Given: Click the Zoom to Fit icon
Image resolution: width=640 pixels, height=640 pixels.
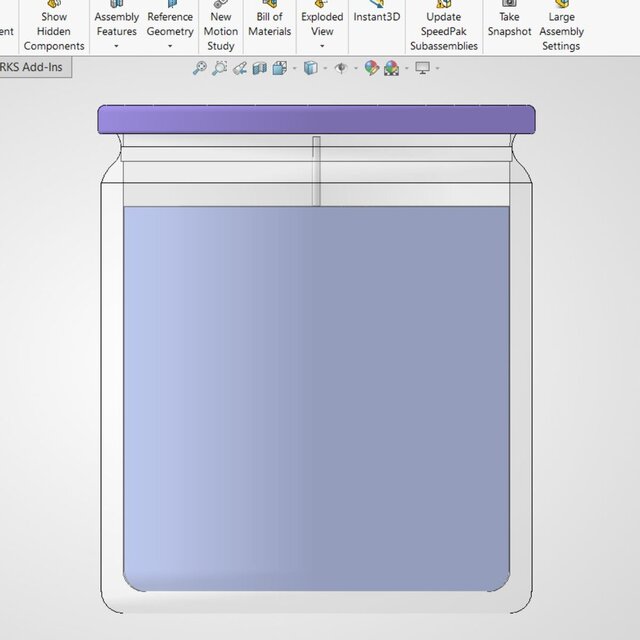Looking at the screenshot, I should (199, 68).
